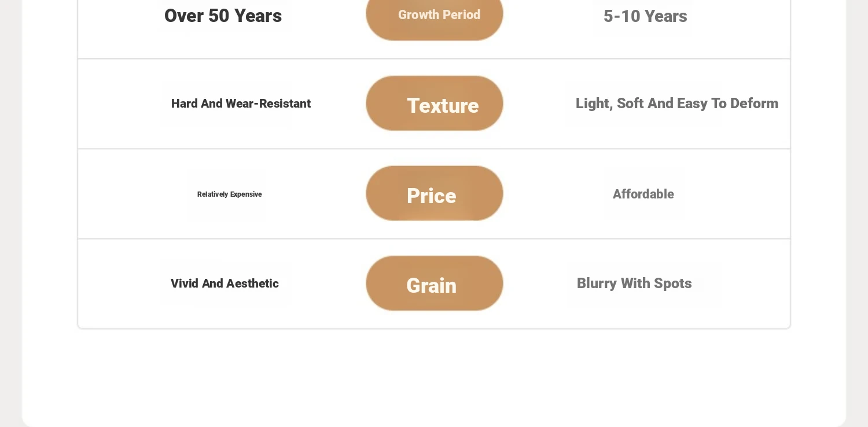Select the "Affordable" text

click(x=643, y=194)
